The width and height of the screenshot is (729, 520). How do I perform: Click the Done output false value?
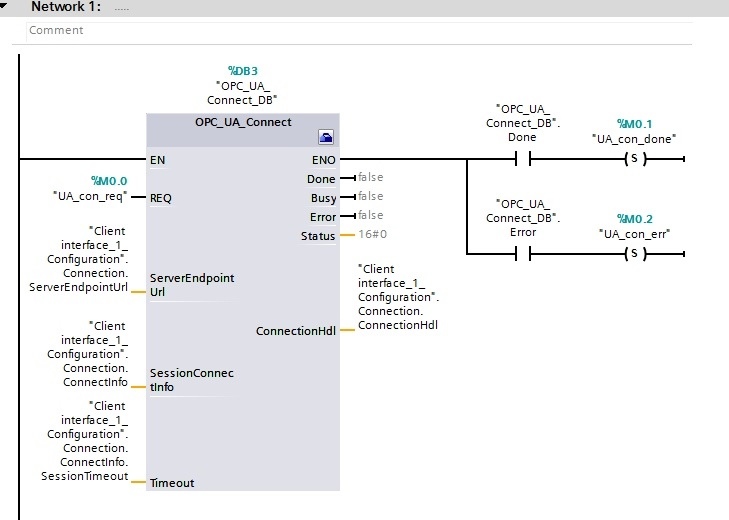coord(371,177)
